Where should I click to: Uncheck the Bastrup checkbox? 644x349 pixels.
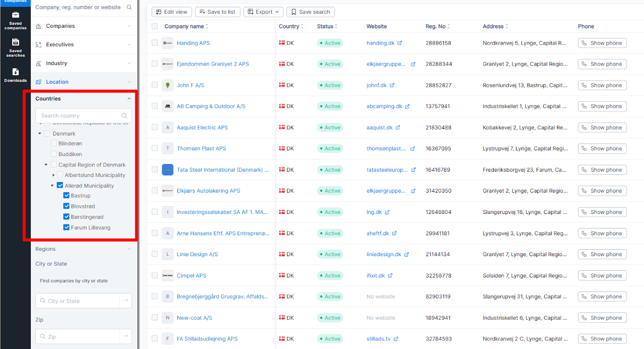[66, 195]
